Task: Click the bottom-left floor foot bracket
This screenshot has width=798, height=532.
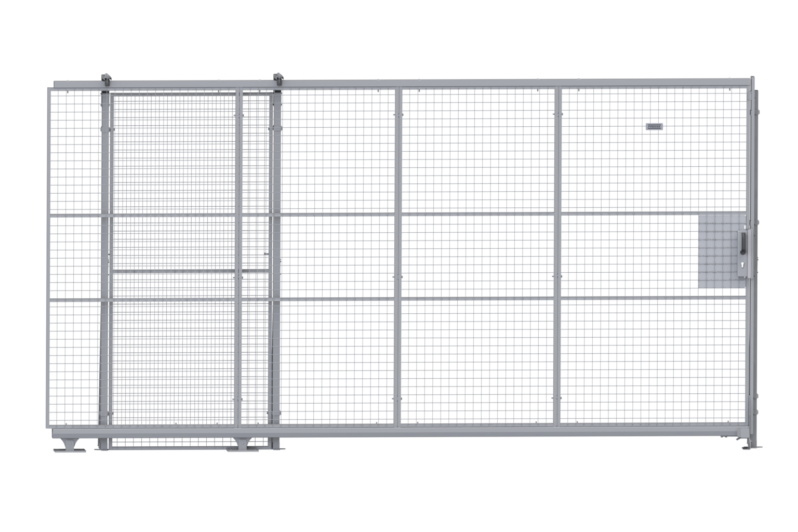Action: click(69, 446)
